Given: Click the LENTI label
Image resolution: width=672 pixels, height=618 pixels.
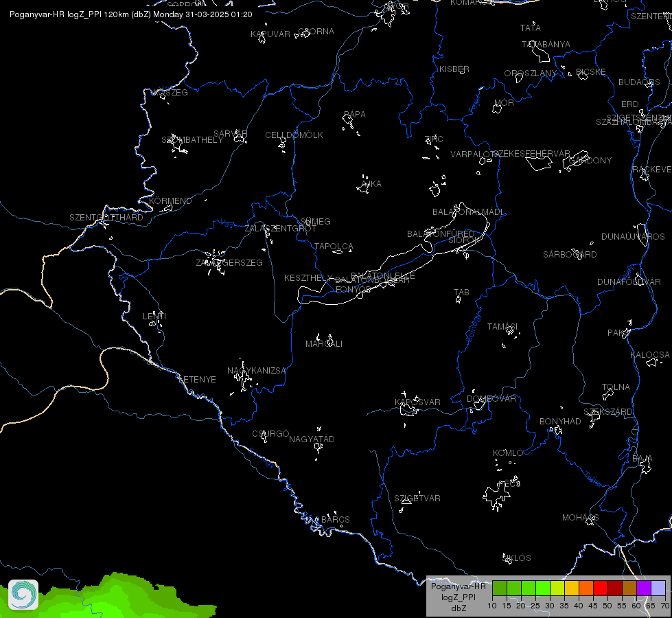Looking at the screenshot, I should 154,317.
